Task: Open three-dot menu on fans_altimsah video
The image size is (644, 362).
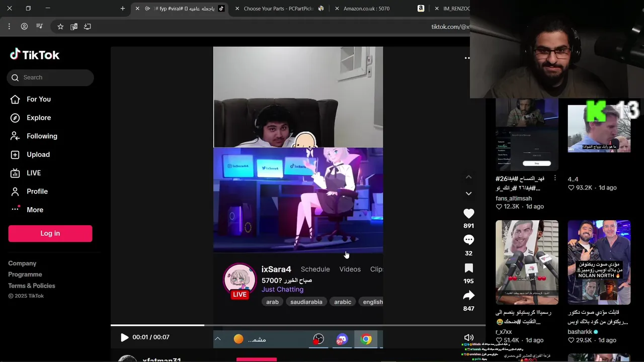Action: (555, 178)
